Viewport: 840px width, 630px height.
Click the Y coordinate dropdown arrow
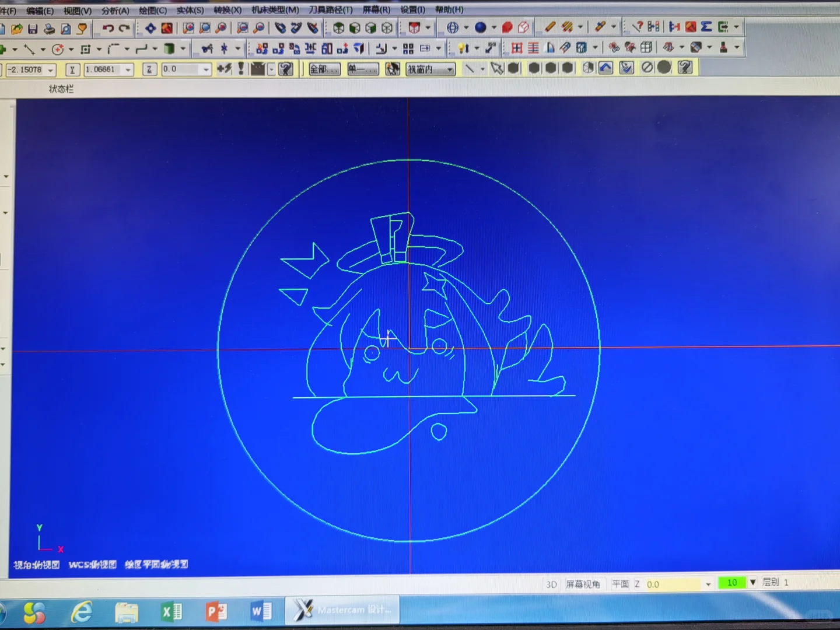[128, 70]
